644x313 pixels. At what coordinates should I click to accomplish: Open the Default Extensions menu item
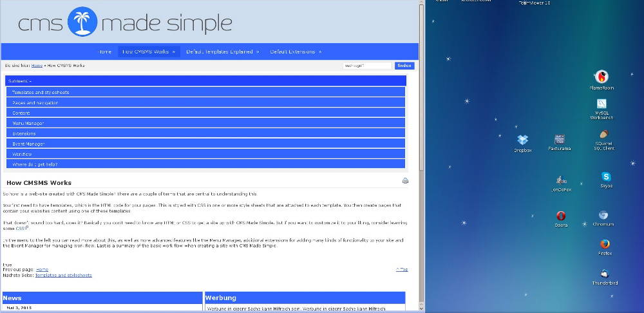(296, 52)
